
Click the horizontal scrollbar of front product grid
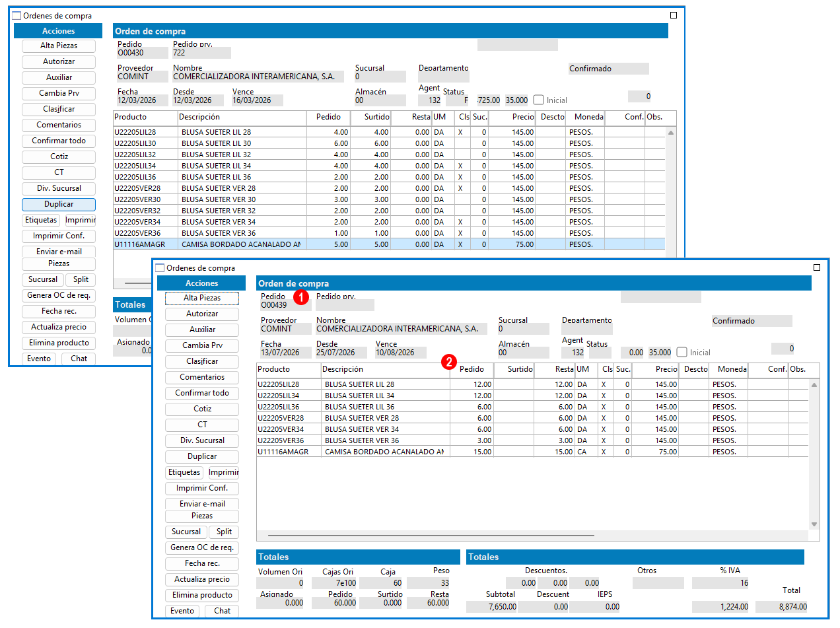coord(431,536)
